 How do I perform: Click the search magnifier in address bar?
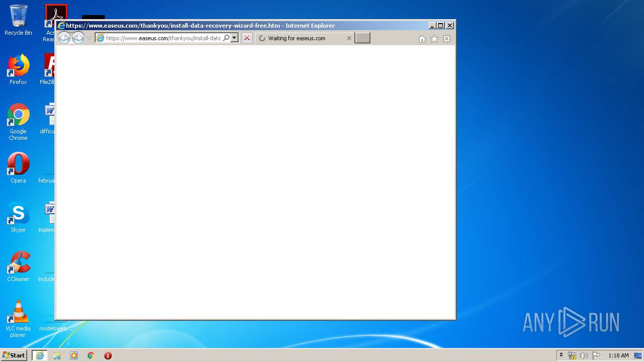coord(226,38)
